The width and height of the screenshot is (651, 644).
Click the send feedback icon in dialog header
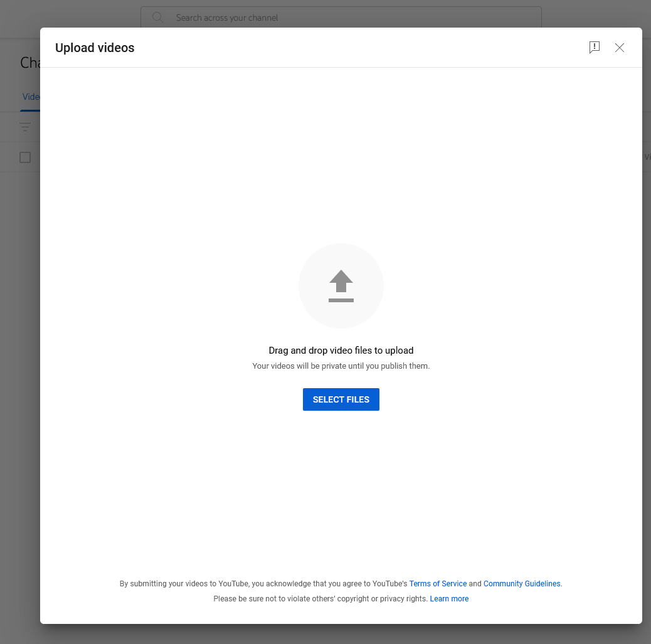594,47
